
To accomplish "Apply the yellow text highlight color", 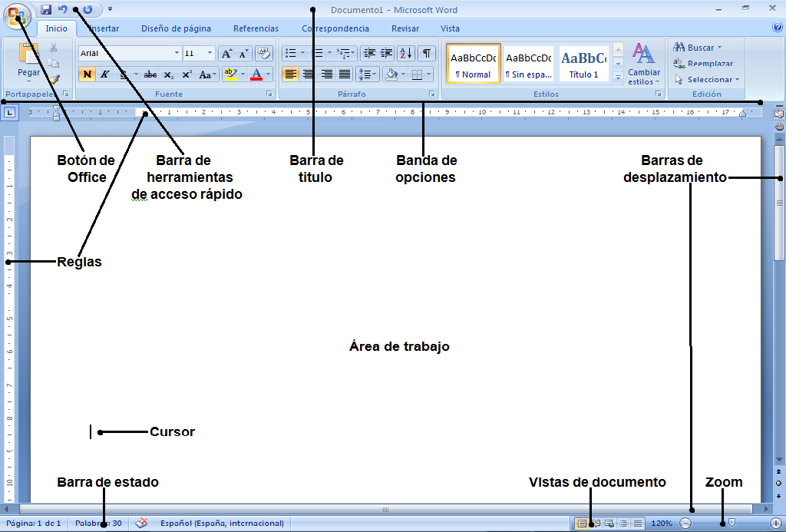I will (230, 74).
